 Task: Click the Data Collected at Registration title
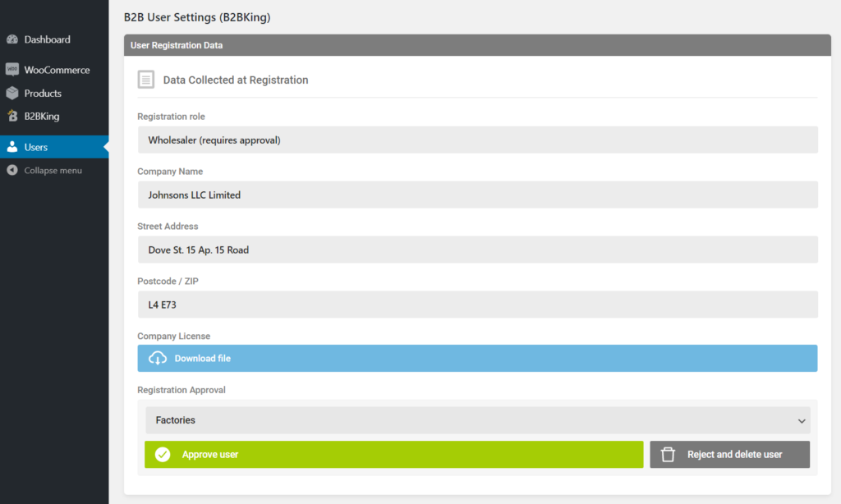pyautogui.click(x=236, y=80)
